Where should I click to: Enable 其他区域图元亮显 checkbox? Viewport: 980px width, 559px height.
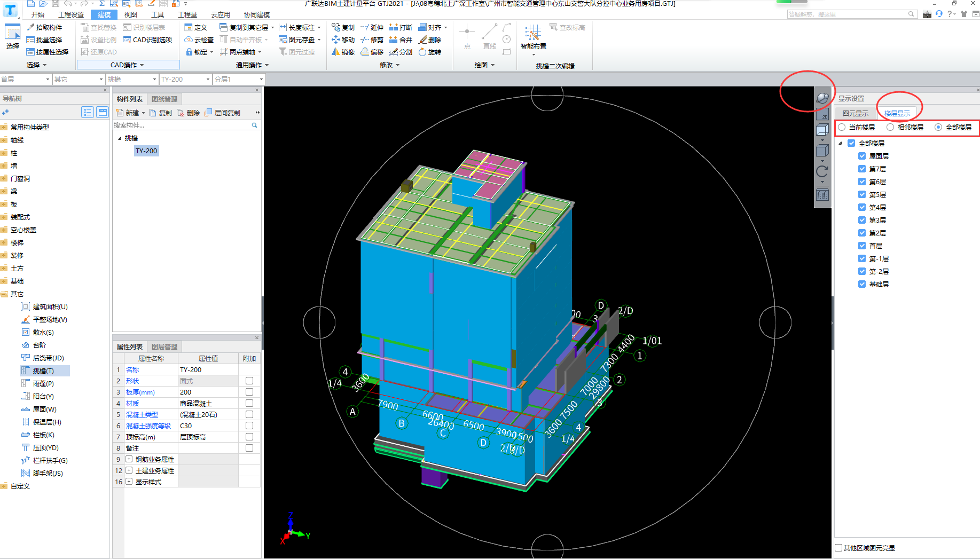tap(838, 548)
